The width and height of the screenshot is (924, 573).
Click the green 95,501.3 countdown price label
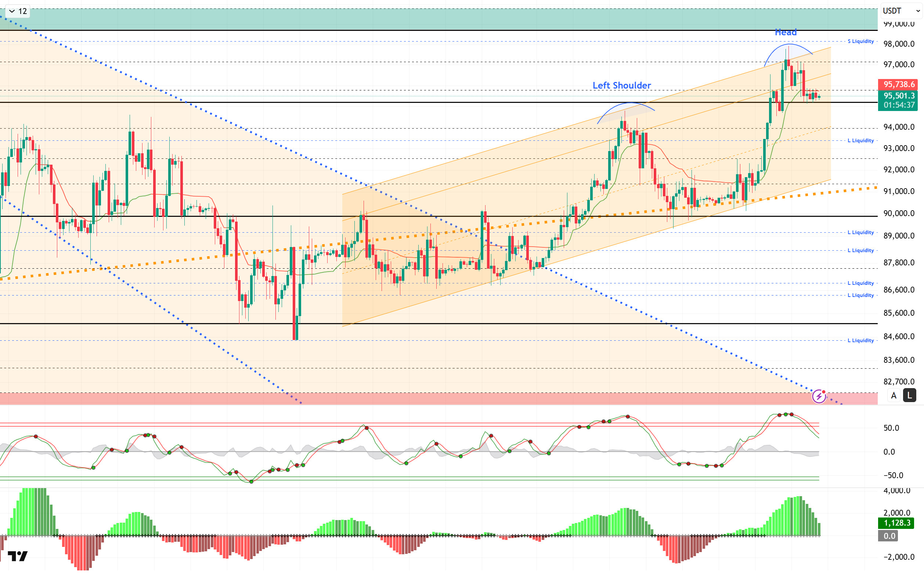tap(899, 100)
